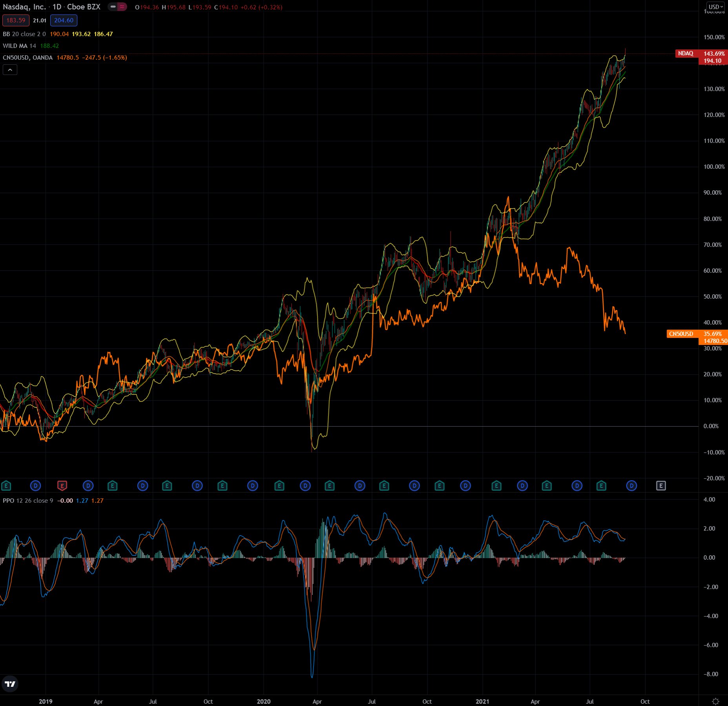Click the dividend marker just before 2021 label
728x706 pixels.
pos(465,486)
